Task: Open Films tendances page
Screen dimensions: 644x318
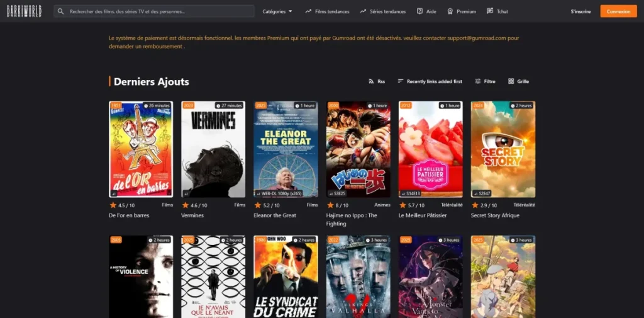Action: point(327,11)
